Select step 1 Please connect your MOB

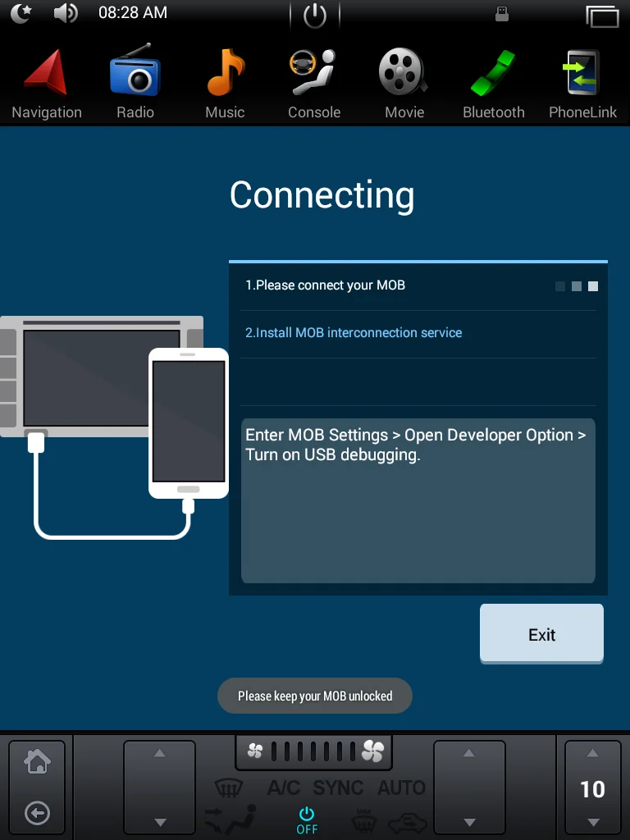click(x=418, y=286)
